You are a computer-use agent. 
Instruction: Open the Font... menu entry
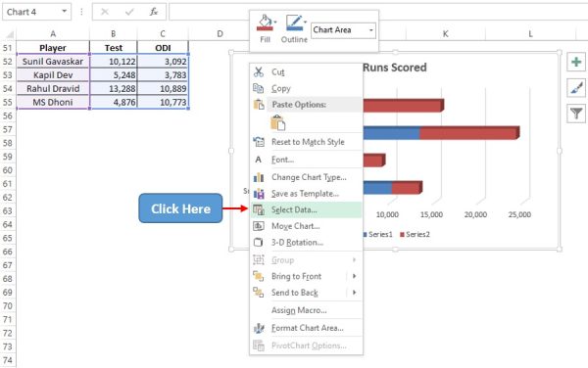tap(307, 160)
